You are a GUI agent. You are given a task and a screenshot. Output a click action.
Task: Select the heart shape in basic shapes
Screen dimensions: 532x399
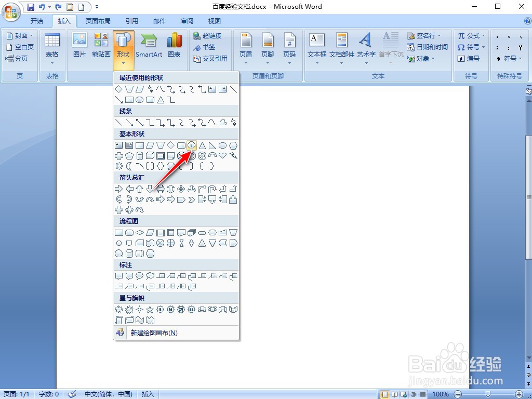click(x=222, y=156)
